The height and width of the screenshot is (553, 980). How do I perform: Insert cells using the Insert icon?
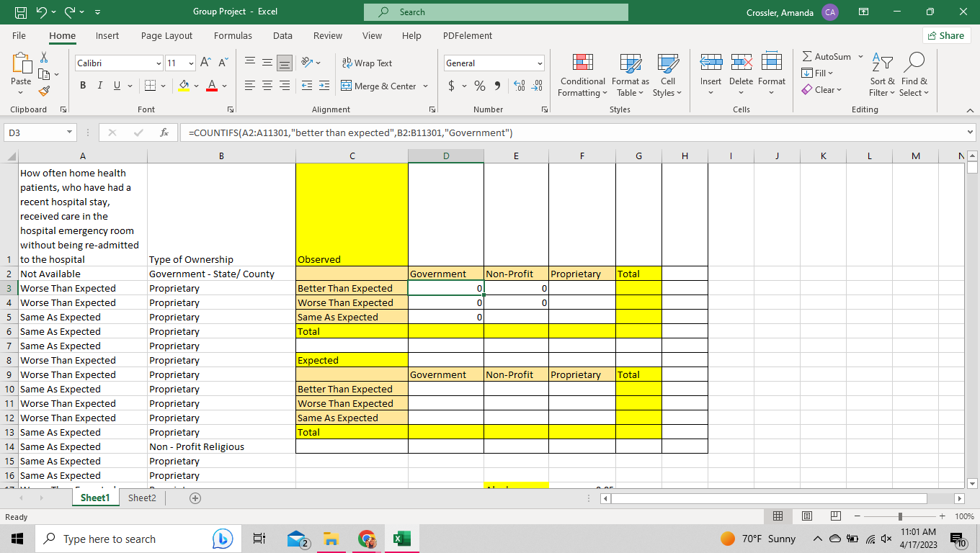point(710,63)
